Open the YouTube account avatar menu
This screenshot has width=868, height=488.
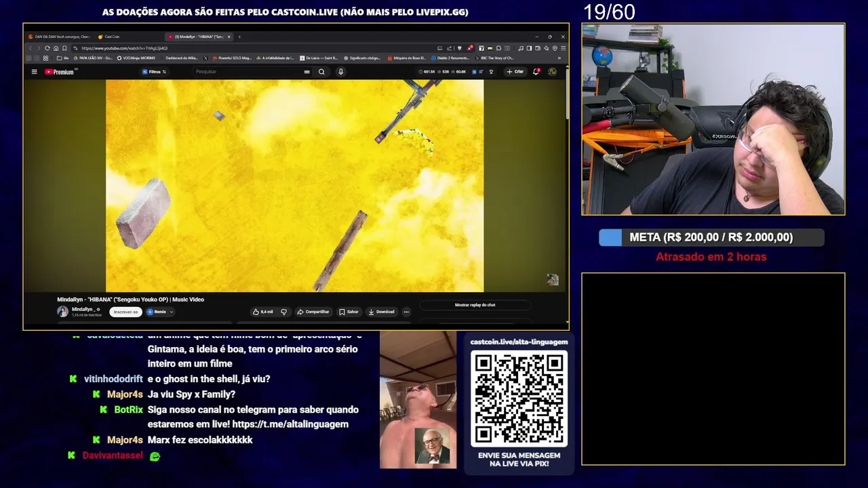[552, 72]
